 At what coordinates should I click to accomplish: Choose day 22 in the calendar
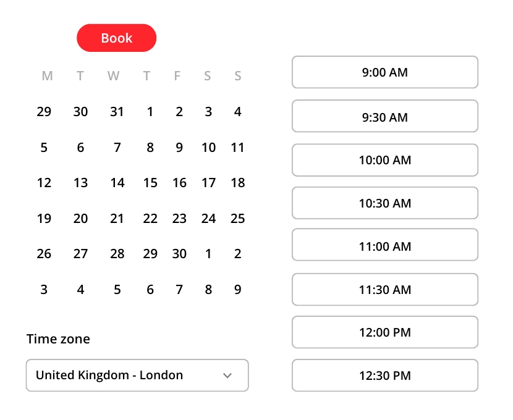(x=150, y=219)
